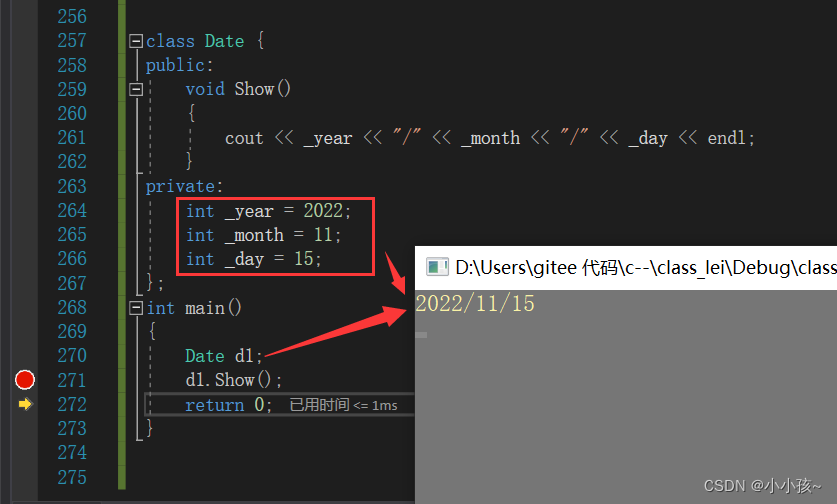Click 'return' keyword on line 272
This screenshot has height=504, width=837.
215,405
